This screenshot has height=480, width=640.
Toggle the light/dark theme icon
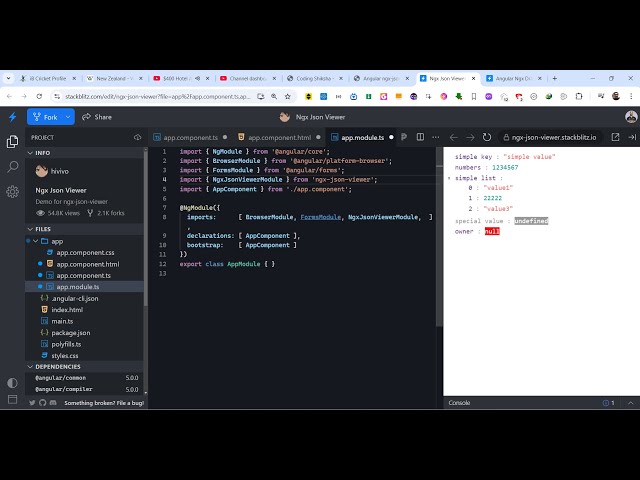pyautogui.click(x=12, y=383)
